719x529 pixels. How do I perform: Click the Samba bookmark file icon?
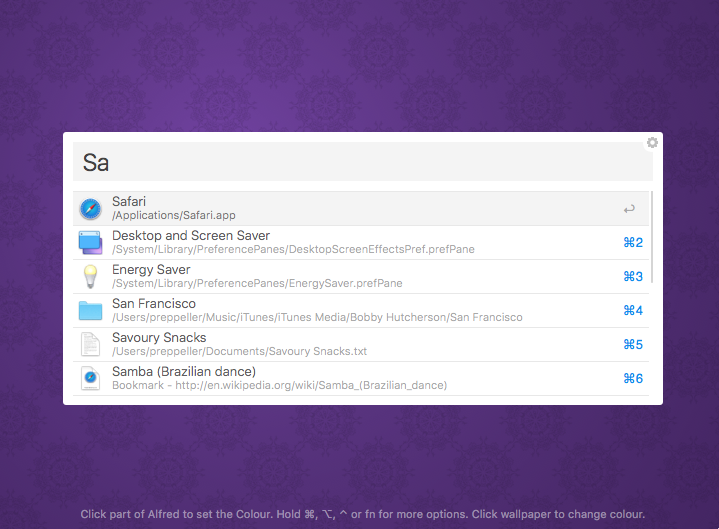point(91,379)
